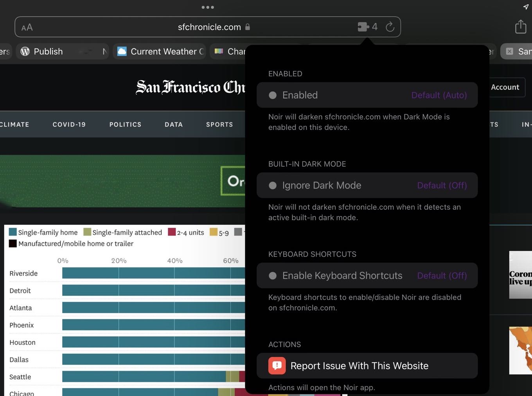The image size is (532, 396).
Task: Click the Noir app icon beside Report Issue
Action: [x=277, y=365]
